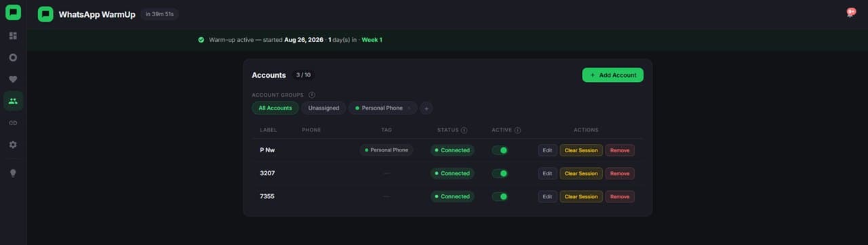Image resolution: width=868 pixels, height=245 pixels.
Task: Click the lightbulb tips icon in sidebar
Action: (x=13, y=173)
